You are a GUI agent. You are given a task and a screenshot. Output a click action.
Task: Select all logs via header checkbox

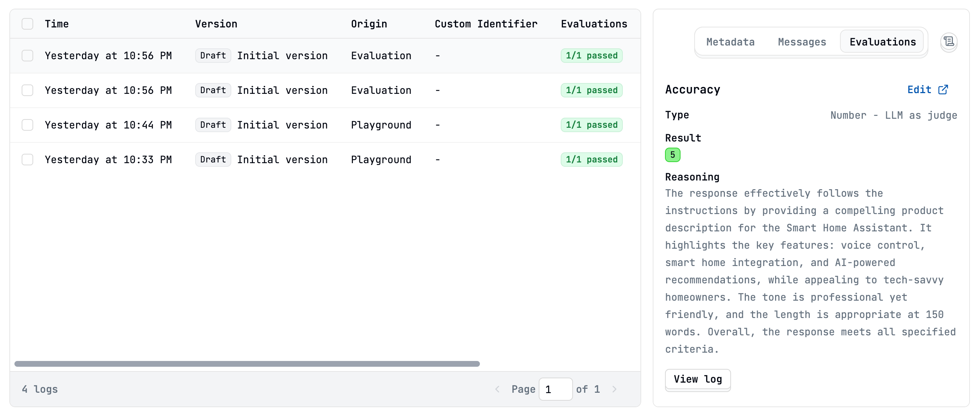[x=27, y=23]
